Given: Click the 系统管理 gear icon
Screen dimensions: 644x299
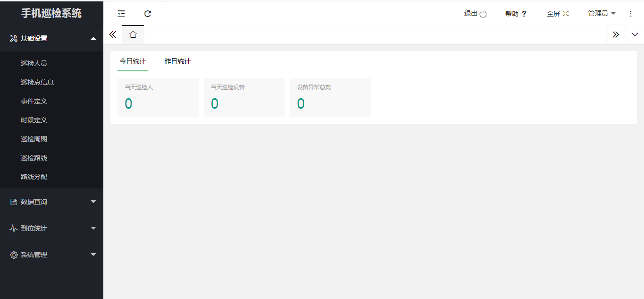Looking at the screenshot, I should (14, 255).
